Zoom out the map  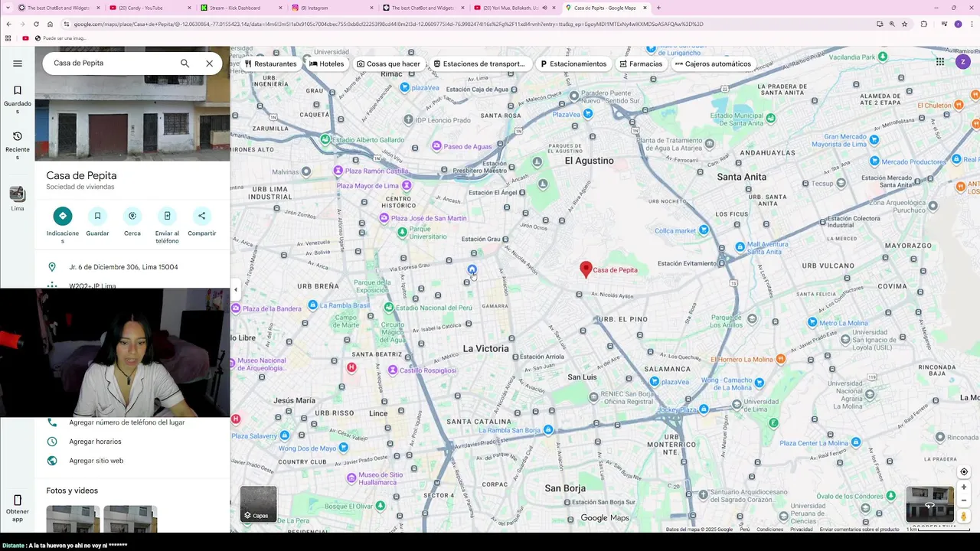coord(964,500)
